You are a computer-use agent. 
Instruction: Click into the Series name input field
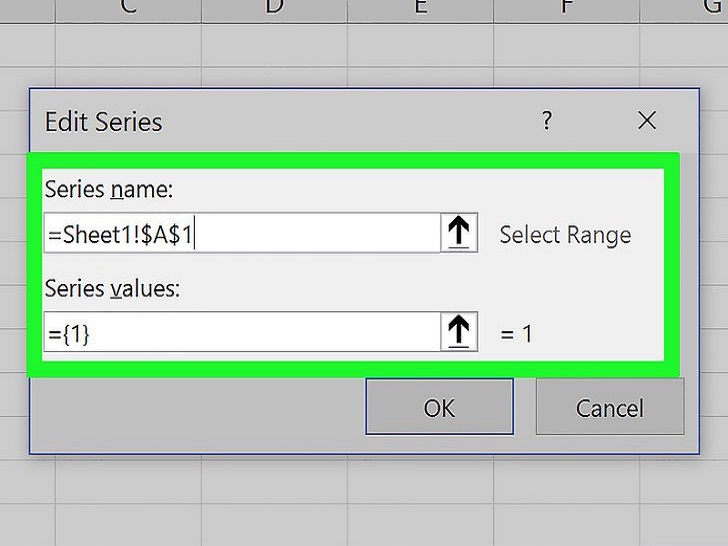[x=240, y=234]
